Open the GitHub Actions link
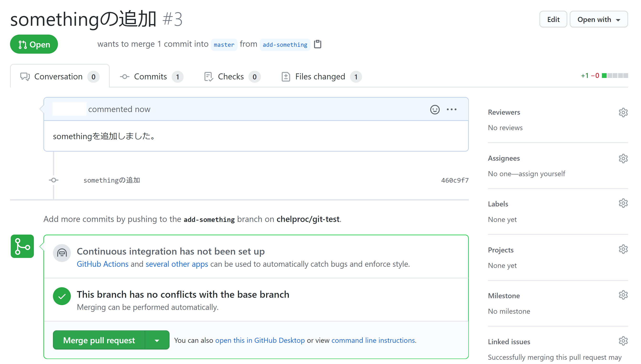 (102, 264)
